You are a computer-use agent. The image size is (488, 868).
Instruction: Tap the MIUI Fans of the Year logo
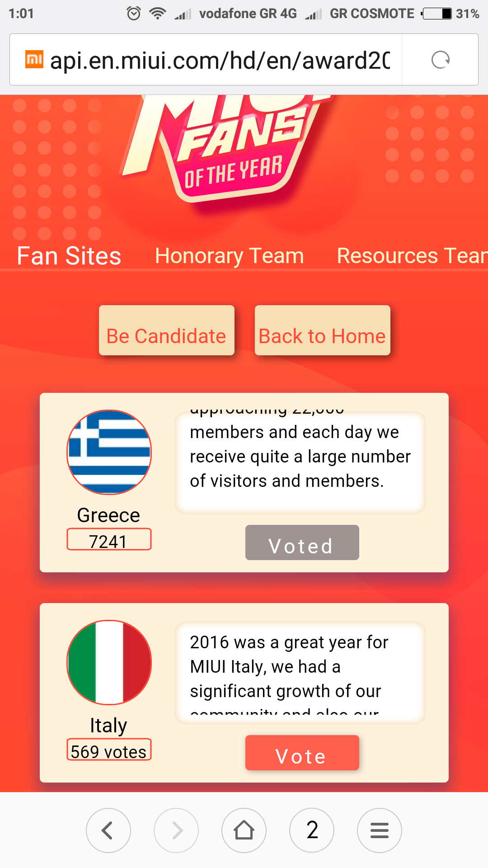(230, 149)
